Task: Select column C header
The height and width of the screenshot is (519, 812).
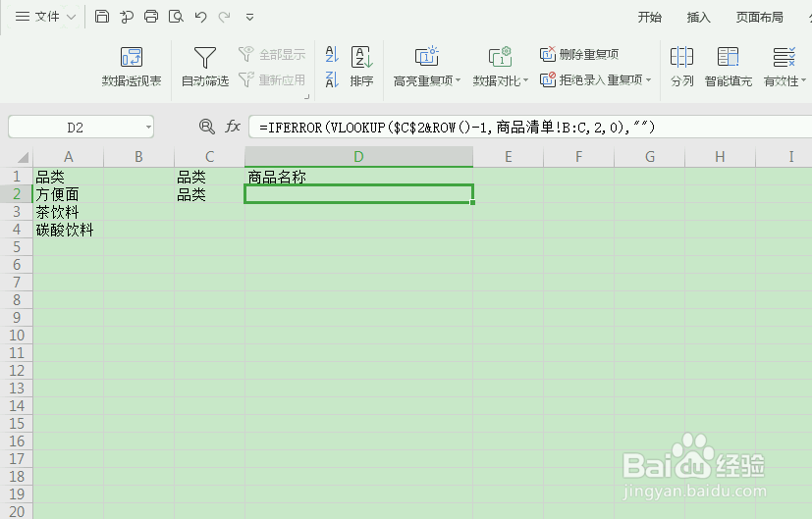Action: (209, 157)
